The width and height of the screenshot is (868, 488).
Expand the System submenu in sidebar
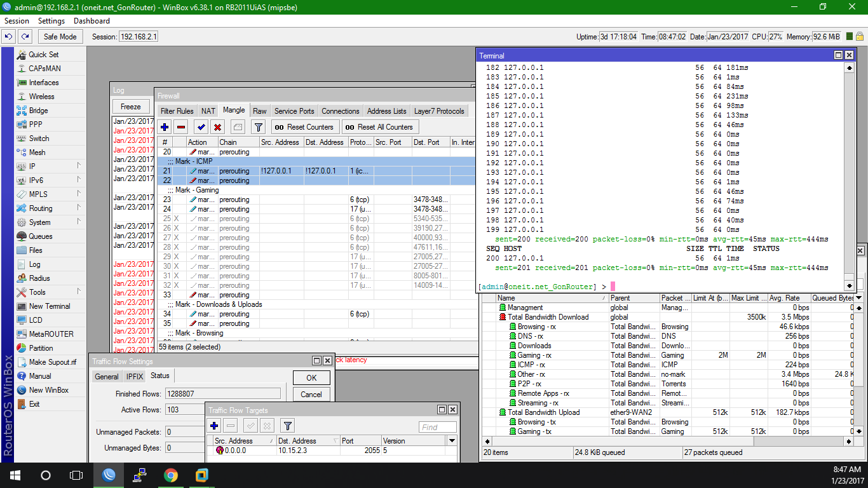point(79,222)
